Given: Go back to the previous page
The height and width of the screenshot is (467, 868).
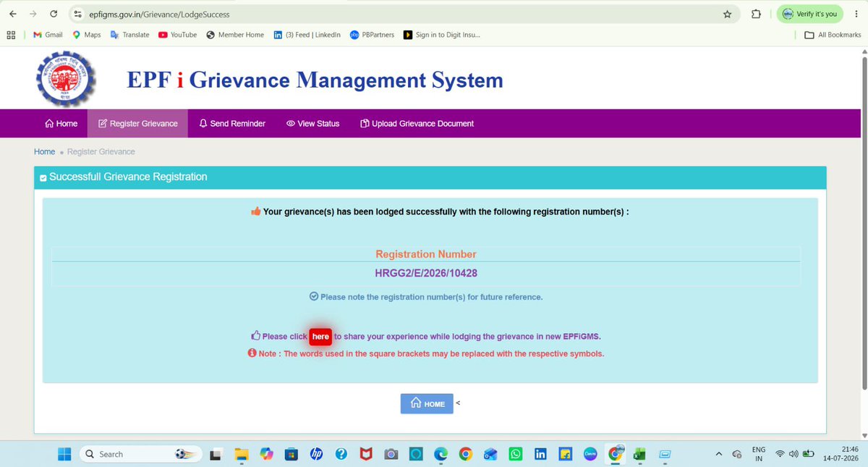Looking at the screenshot, I should 12,14.
